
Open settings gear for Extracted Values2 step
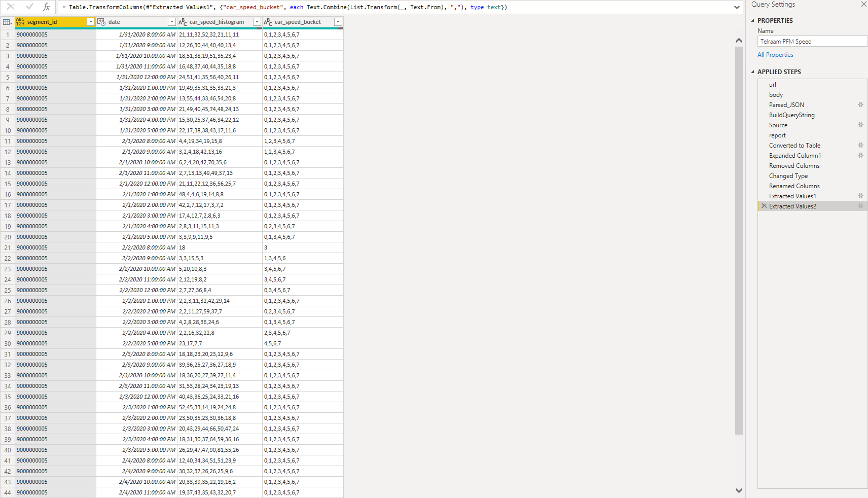(x=860, y=206)
